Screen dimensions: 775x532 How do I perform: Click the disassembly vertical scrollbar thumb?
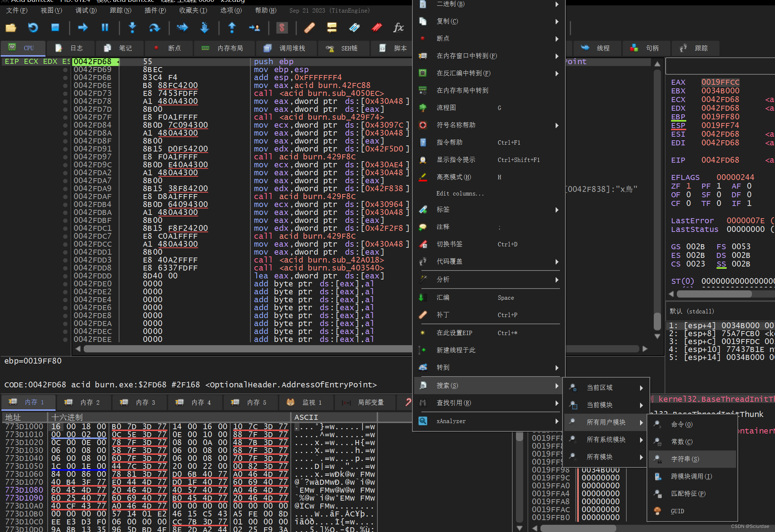(x=657, y=321)
